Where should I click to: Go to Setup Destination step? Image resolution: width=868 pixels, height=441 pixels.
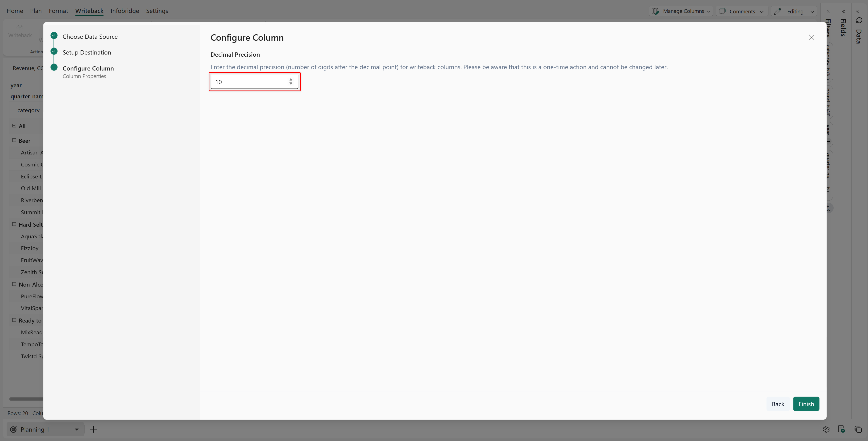pyautogui.click(x=87, y=52)
